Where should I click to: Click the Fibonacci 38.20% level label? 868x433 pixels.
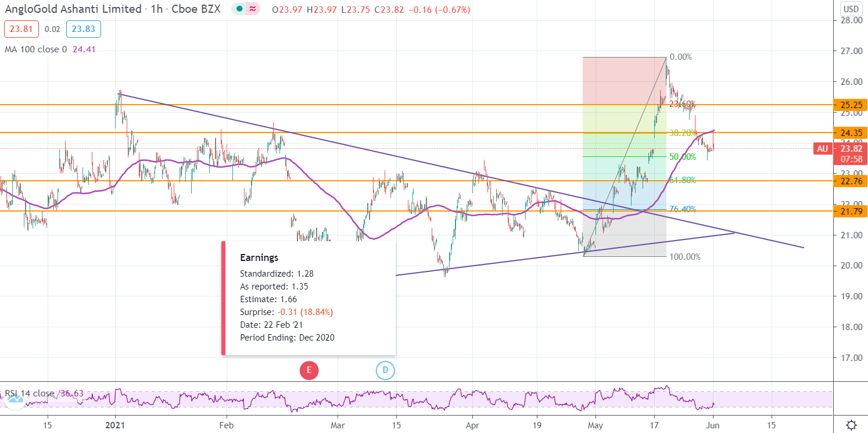[683, 133]
